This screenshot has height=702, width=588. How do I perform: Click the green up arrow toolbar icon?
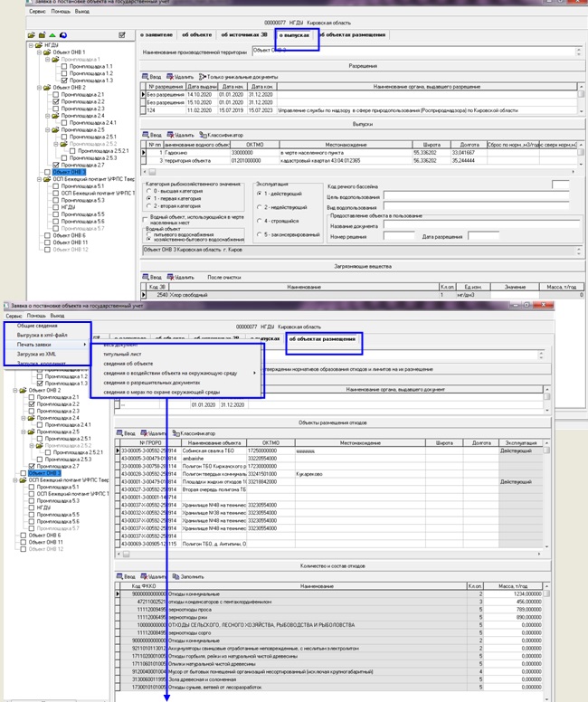coord(52,34)
